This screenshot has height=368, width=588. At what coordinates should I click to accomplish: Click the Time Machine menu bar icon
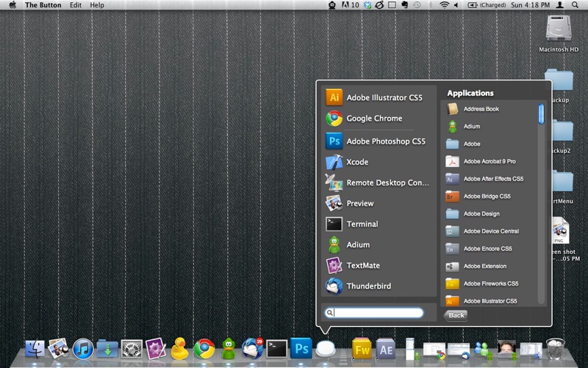[417, 5]
